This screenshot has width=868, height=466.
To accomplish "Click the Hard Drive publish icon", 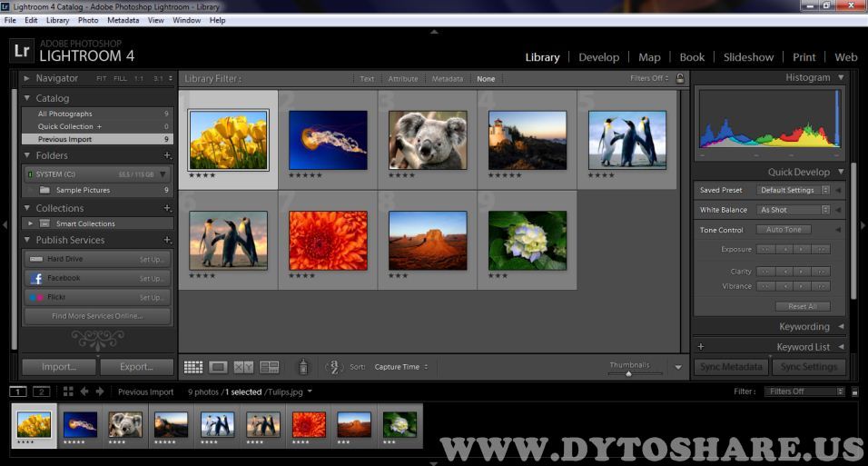I will click(x=36, y=259).
